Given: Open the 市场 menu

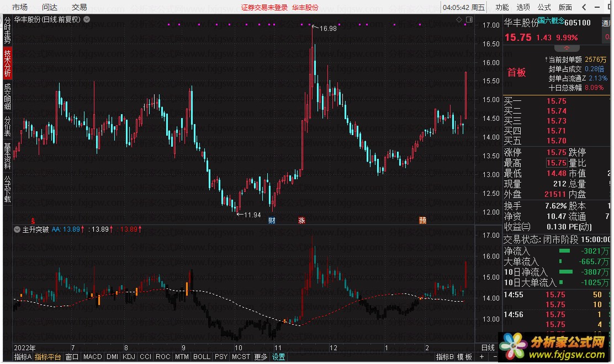Looking at the screenshot, I should click(x=19, y=7).
